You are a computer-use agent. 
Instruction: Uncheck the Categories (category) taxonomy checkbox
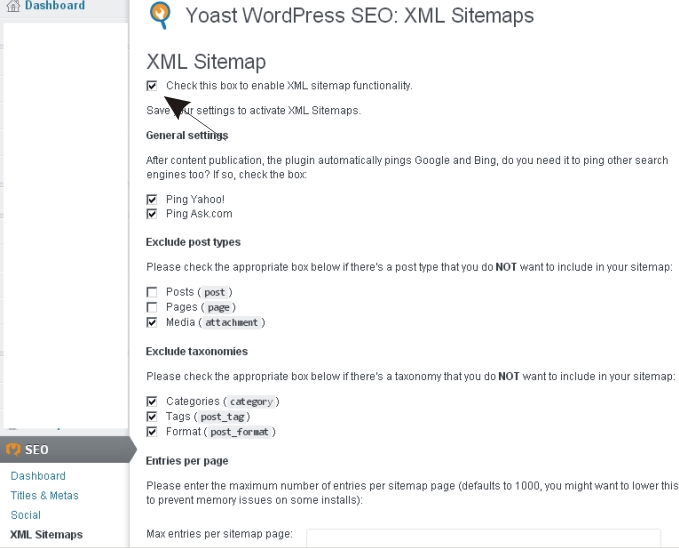(x=152, y=402)
